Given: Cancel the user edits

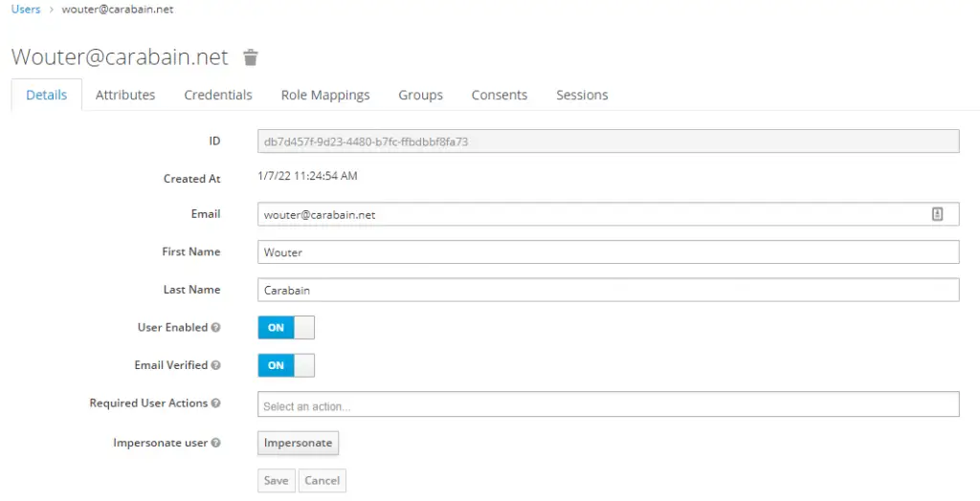Looking at the screenshot, I should [323, 480].
